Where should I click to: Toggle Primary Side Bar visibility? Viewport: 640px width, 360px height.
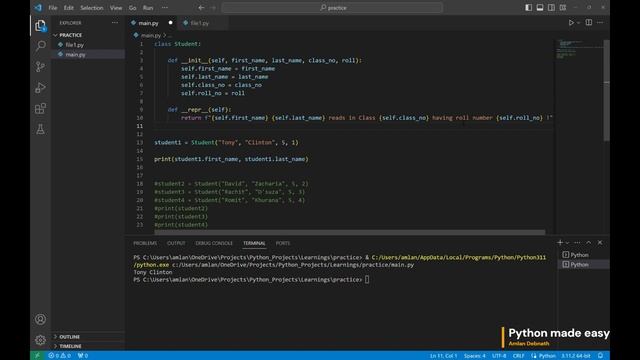click(529, 7)
